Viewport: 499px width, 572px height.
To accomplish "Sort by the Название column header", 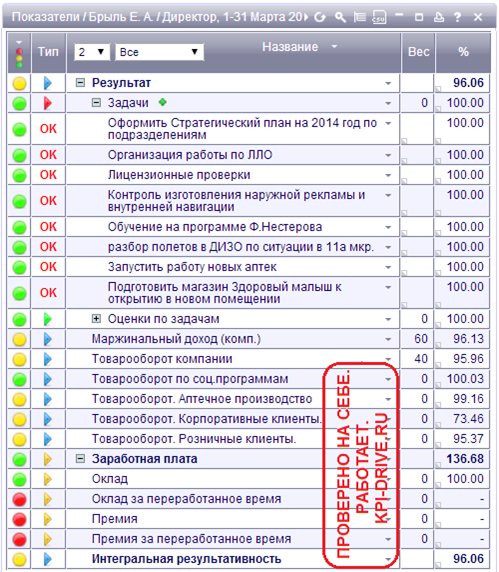I will pos(290,47).
